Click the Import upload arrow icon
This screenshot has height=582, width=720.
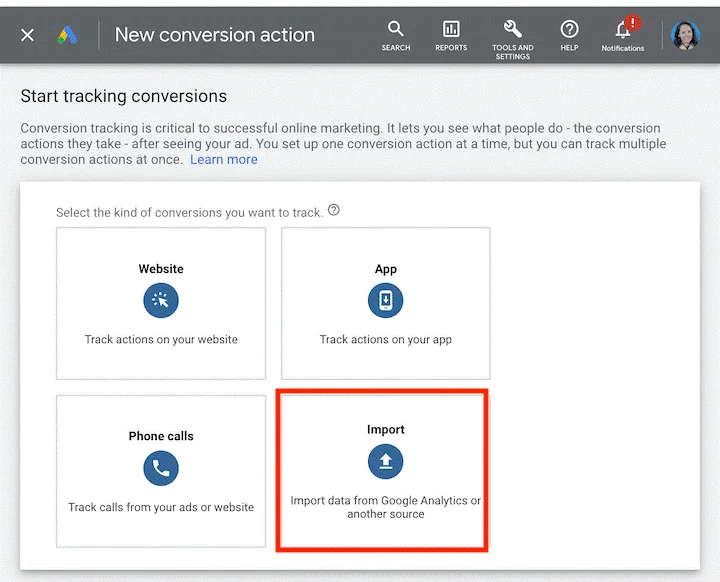tap(386, 461)
